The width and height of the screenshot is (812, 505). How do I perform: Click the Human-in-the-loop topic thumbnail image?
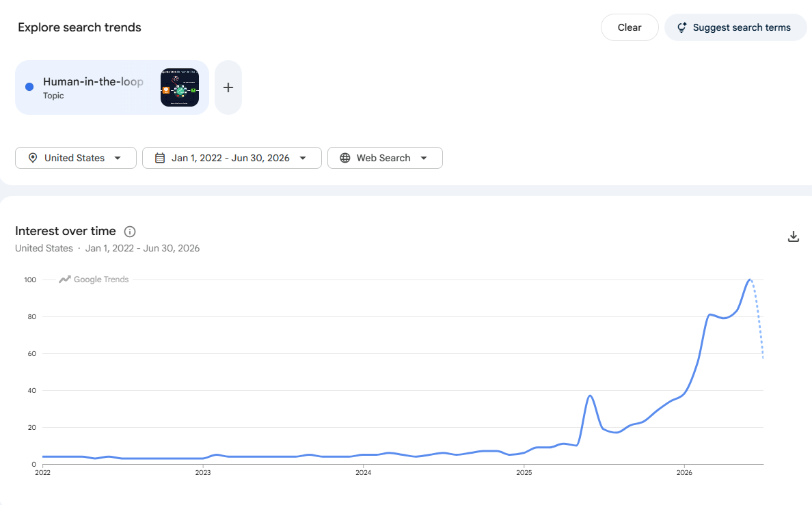[x=180, y=87]
